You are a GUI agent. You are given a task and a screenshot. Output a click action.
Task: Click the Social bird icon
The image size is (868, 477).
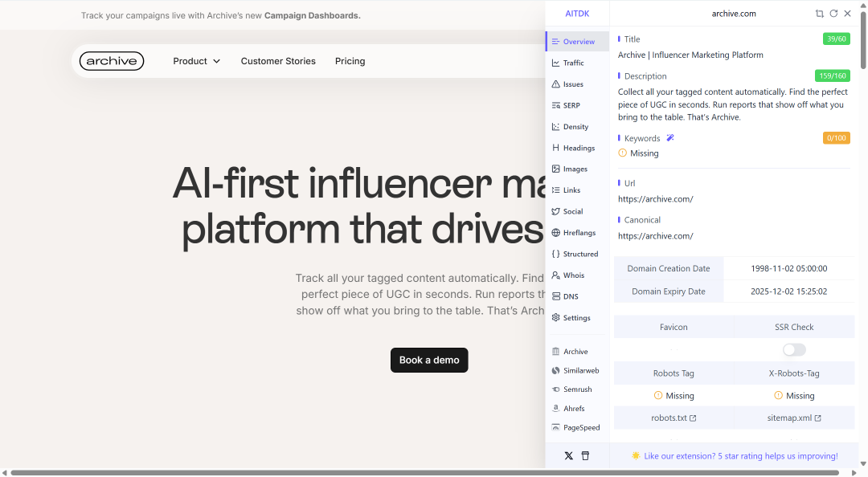(x=556, y=211)
